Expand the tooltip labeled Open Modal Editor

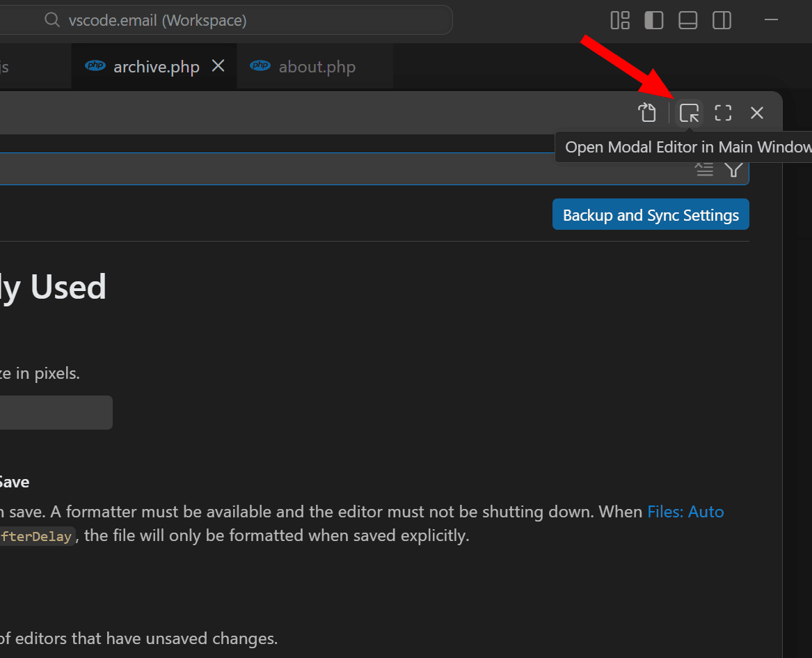pos(685,147)
